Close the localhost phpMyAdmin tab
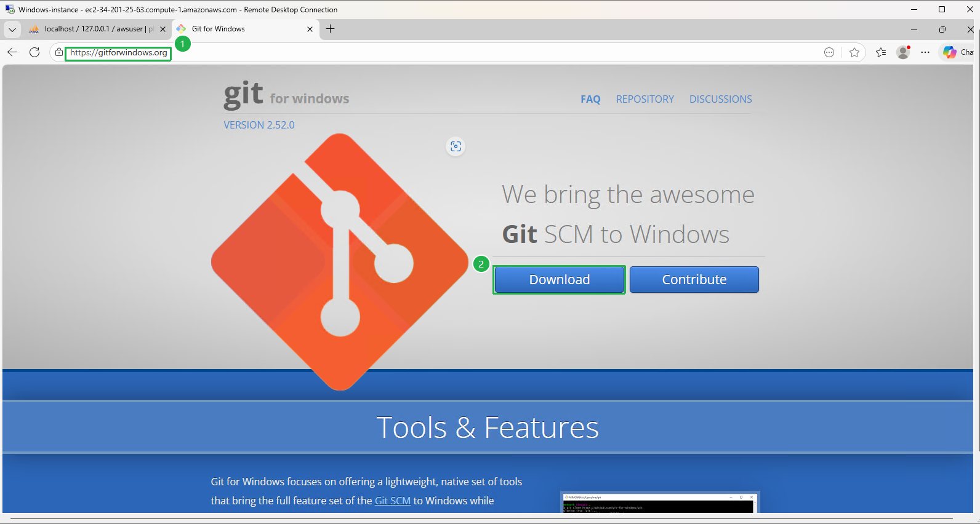This screenshot has height=524, width=980. coord(163,29)
